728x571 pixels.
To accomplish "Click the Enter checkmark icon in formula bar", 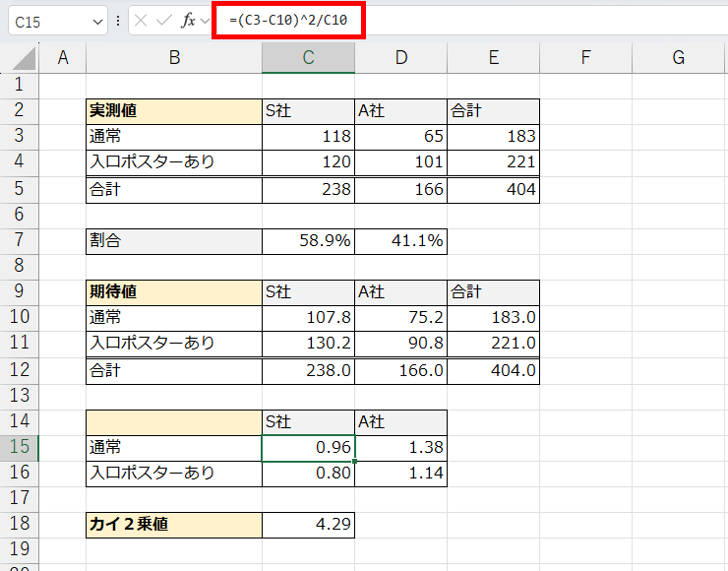I will 164,21.
